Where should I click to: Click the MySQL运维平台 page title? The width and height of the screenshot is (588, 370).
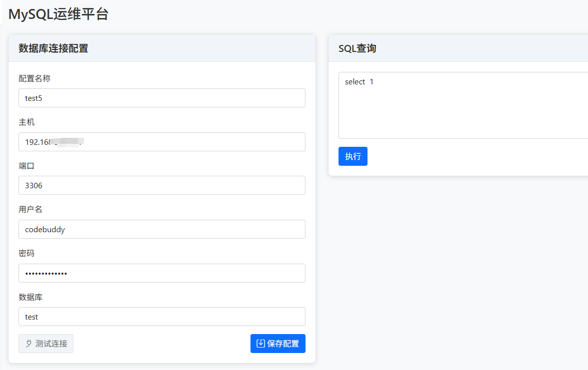click(58, 14)
